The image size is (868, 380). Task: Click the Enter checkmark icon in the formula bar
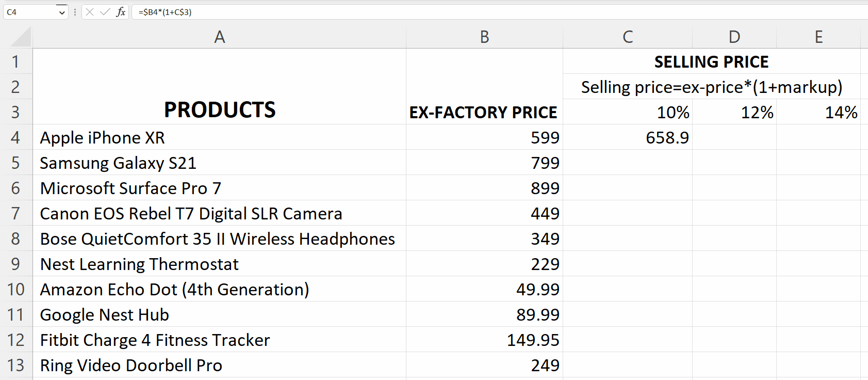(x=105, y=12)
